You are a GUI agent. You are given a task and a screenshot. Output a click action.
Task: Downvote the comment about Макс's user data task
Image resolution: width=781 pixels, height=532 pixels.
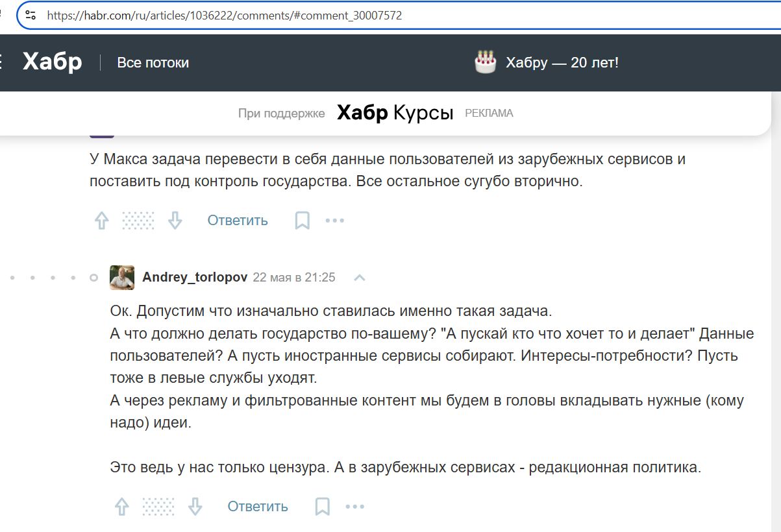[x=175, y=221]
